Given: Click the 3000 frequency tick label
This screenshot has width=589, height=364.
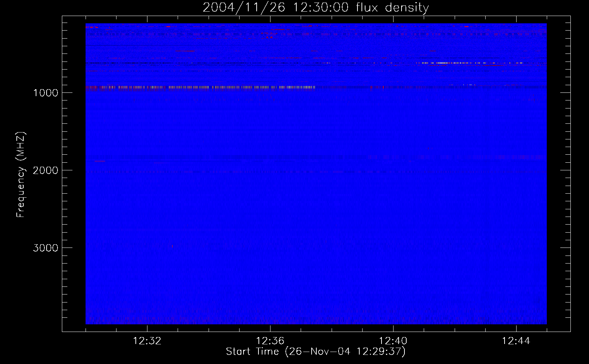Looking at the screenshot, I should pyautogui.click(x=46, y=248).
